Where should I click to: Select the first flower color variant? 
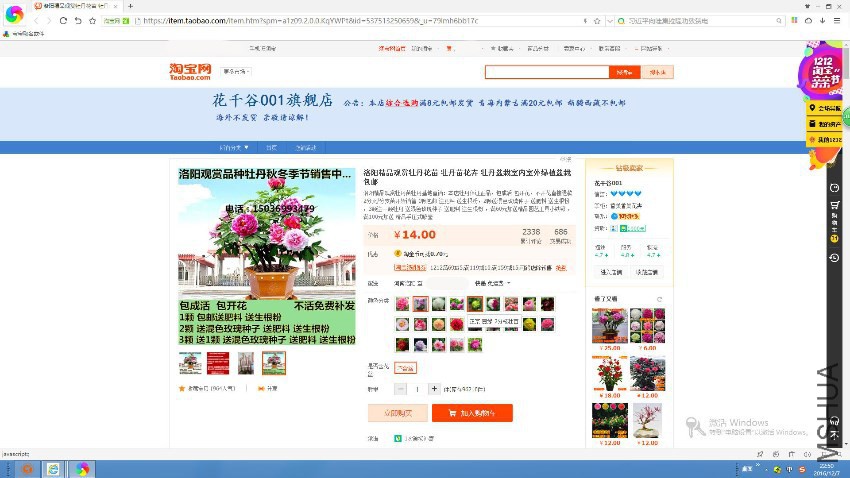tap(402, 304)
